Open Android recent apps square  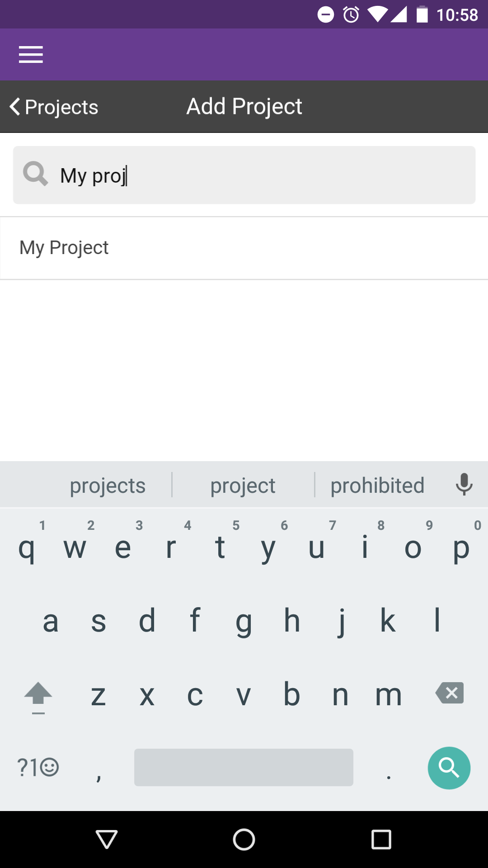click(381, 840)
